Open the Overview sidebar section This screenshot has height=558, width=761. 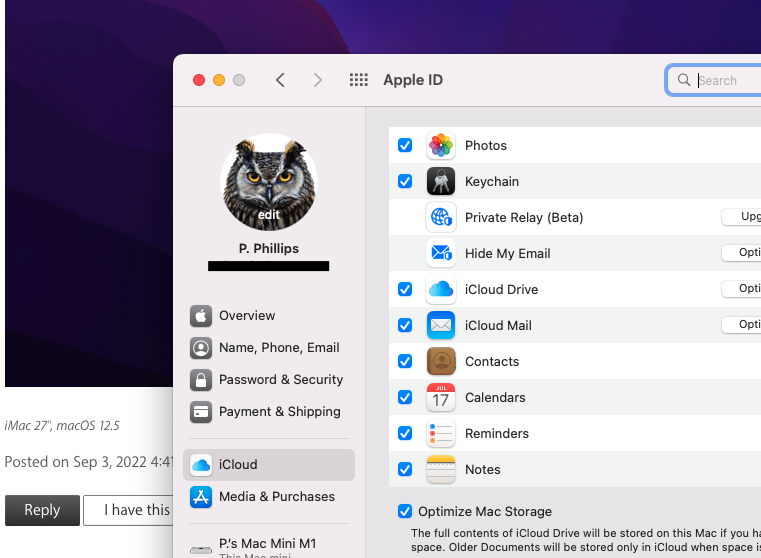click(247, 316)
